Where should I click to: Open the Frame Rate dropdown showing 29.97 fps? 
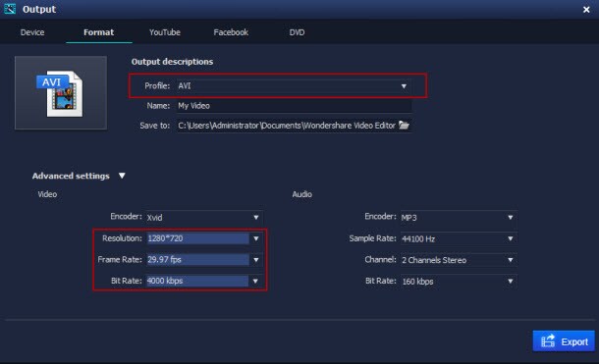204,260
